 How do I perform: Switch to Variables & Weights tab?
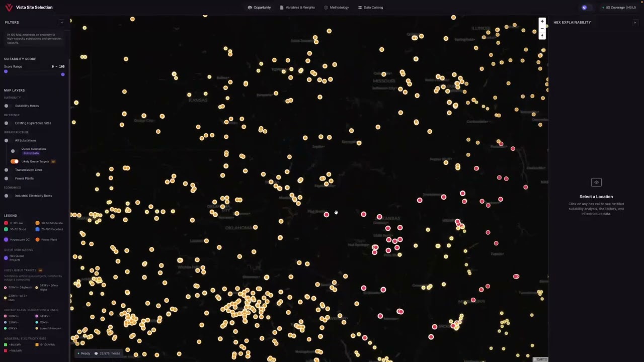[x=297, y=8]
